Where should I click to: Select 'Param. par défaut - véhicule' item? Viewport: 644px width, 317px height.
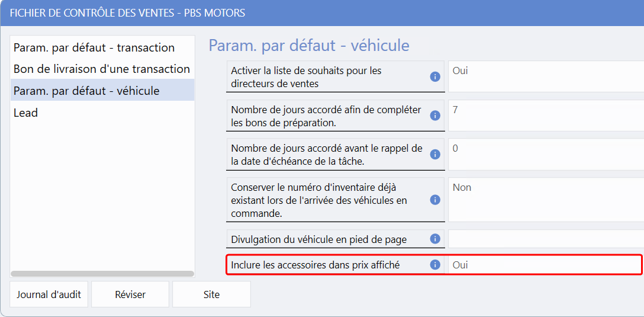pyautogui.click(x=86, y=91)
